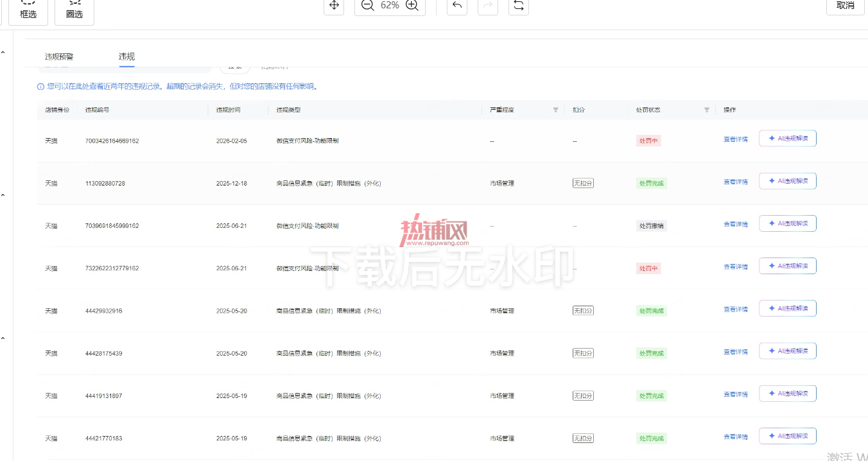Click violation number 7039691845999162

pyautogui.click(x=112, y=226)
